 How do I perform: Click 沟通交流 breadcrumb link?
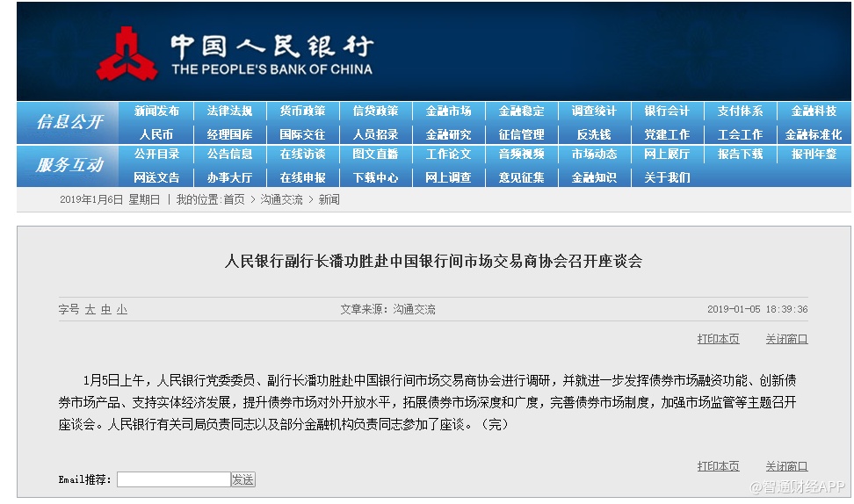point(281,199)
